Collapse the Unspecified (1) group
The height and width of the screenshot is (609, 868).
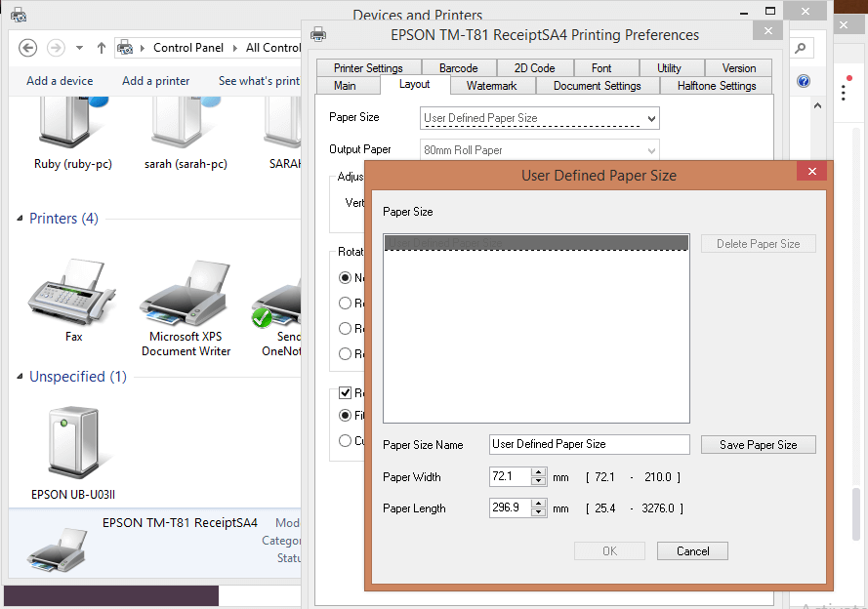pyautogui.click(x=21, y=377)
